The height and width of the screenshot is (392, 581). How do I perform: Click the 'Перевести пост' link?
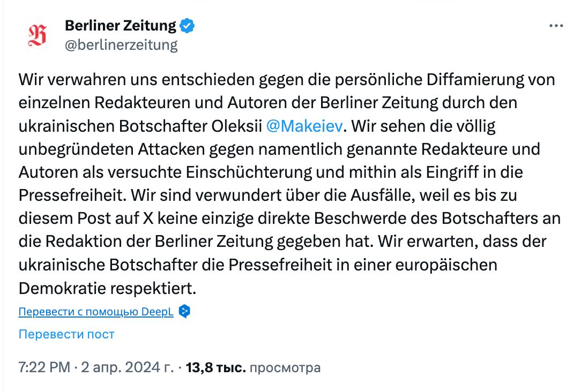coord(66,334)
